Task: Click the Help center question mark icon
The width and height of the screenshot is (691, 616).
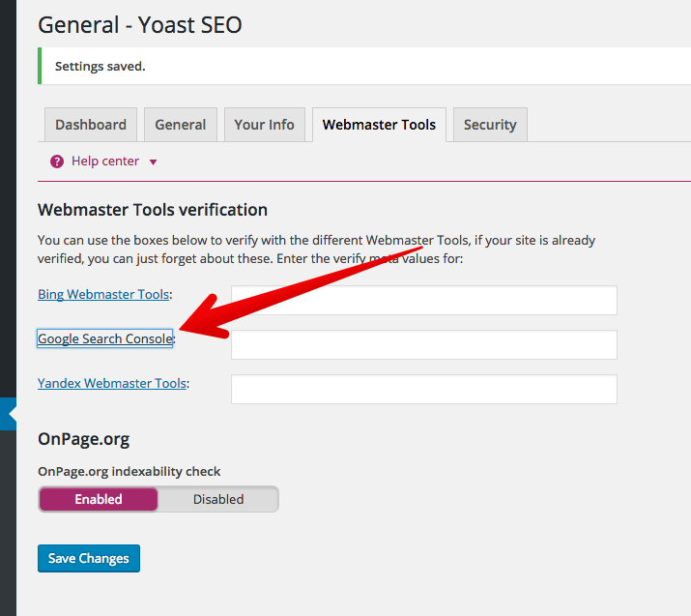Action: pyautogui.click(x=57, y=161)
